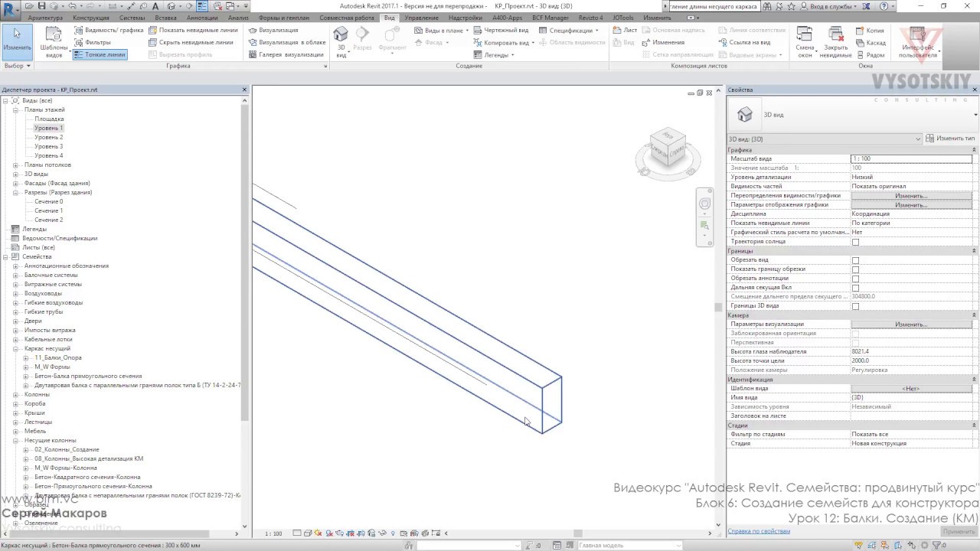Switch to Аннотации ribbon tab

202,18
